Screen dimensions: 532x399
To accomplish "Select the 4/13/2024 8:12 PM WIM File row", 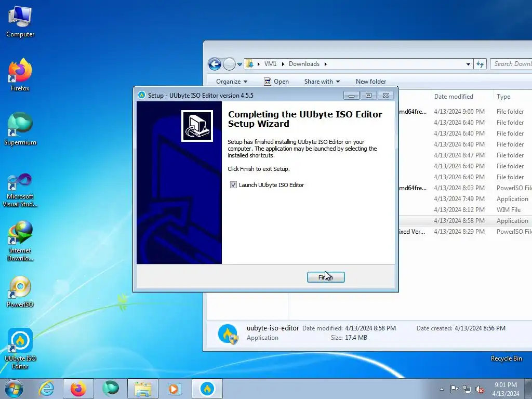I will 465,210.
